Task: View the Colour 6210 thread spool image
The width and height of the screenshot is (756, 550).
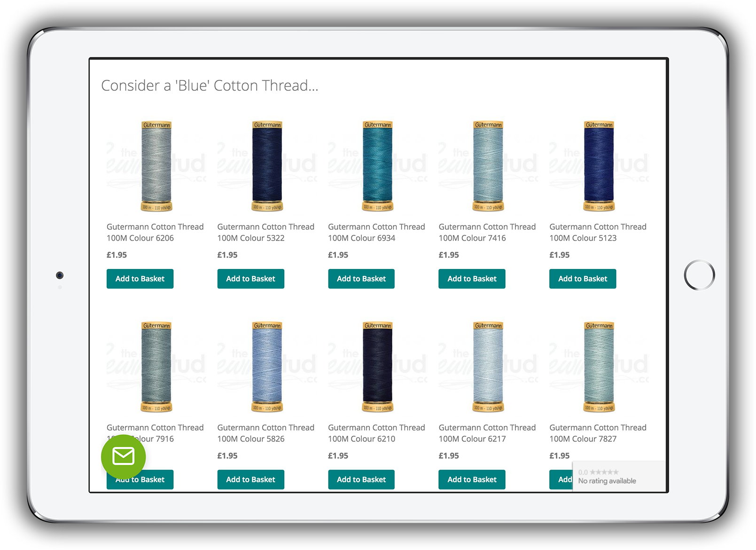Action: coord(378,367)
